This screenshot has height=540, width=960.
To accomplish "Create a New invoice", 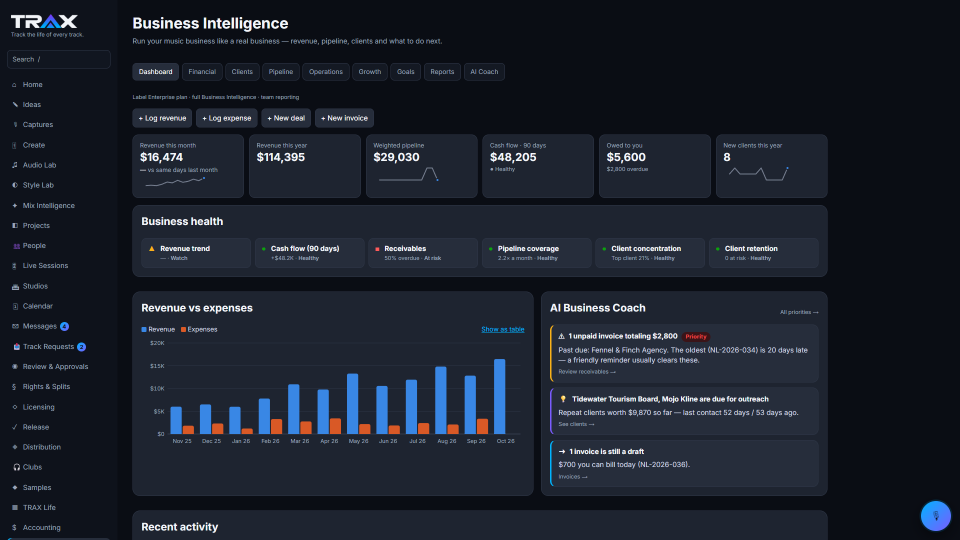I will pos(344,118).
